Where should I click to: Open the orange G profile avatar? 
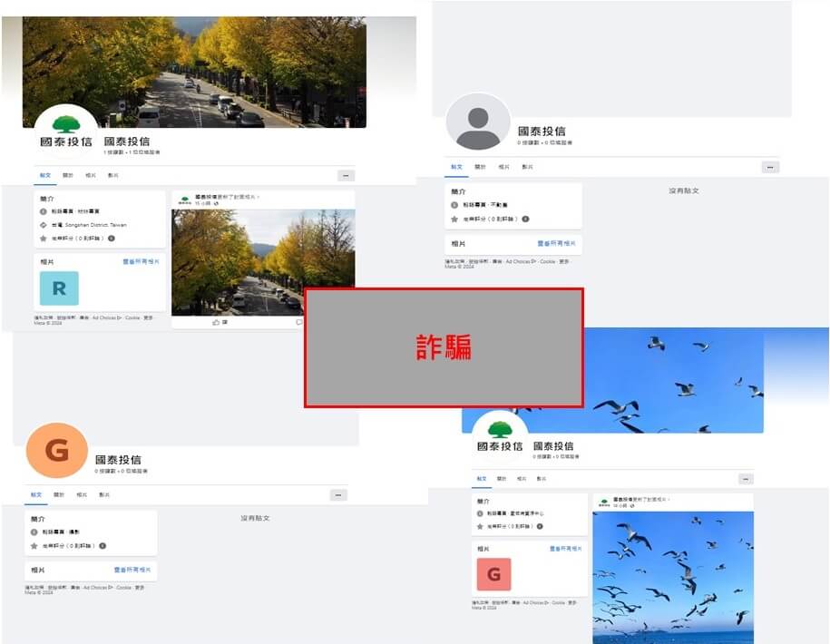coord(56,450)
